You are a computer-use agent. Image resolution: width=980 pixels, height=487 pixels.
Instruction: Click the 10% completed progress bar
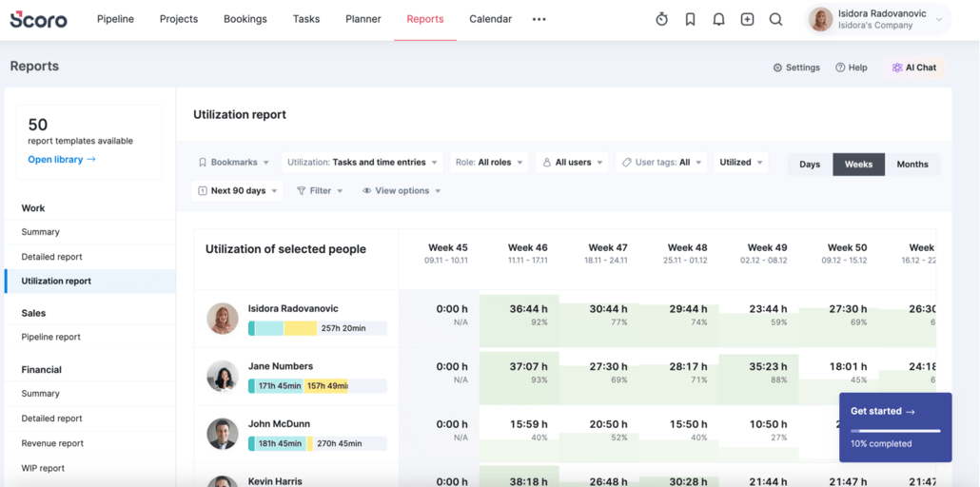click(x=895, y=431)
